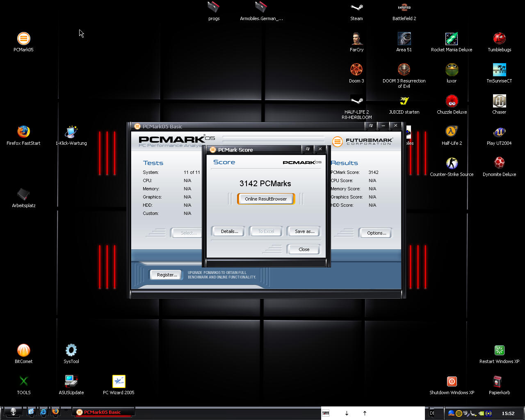Launch the Rocket Mania Deluxe icon
The image size is (525, 420).
point(452,39)
